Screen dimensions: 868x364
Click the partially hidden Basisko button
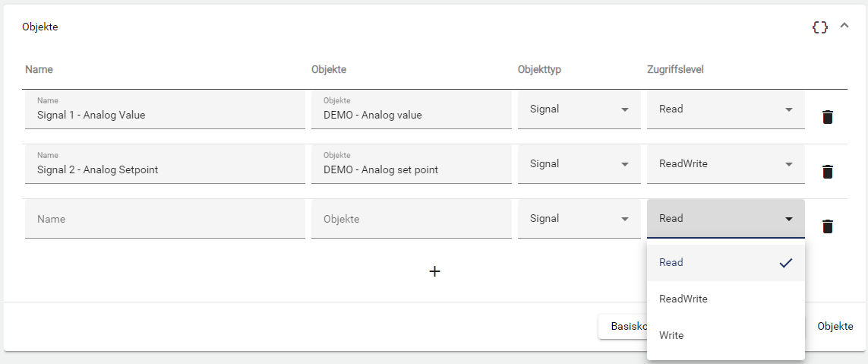pos(623,327)
